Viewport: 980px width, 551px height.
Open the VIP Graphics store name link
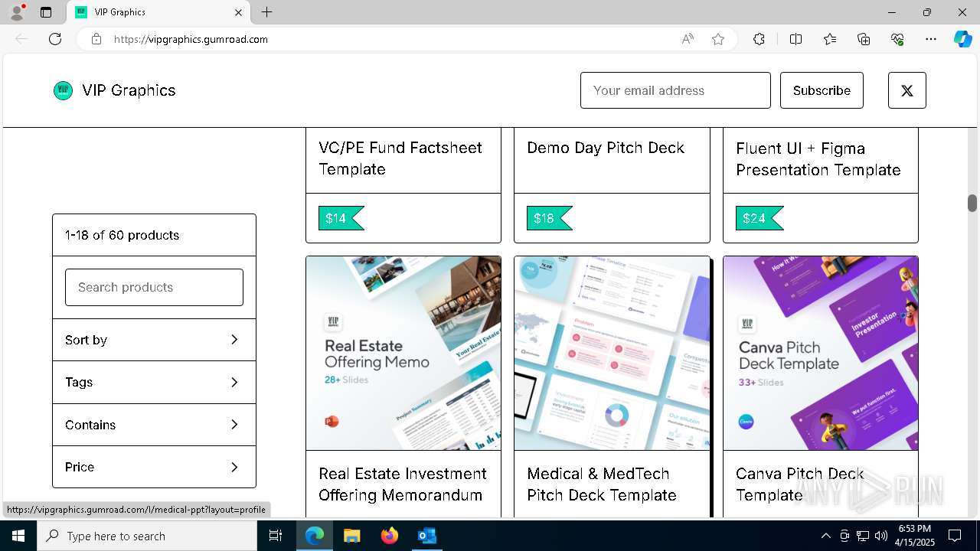point(129,90)
